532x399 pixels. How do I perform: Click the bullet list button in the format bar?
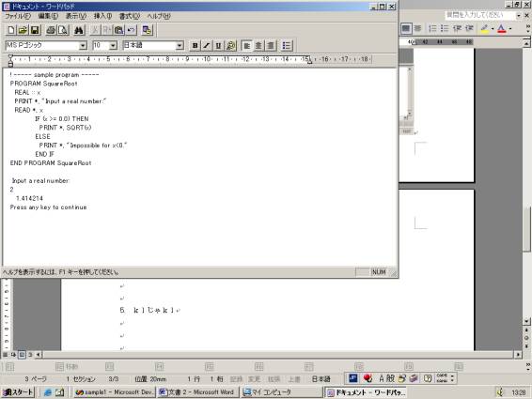click(x=287, y=45)
